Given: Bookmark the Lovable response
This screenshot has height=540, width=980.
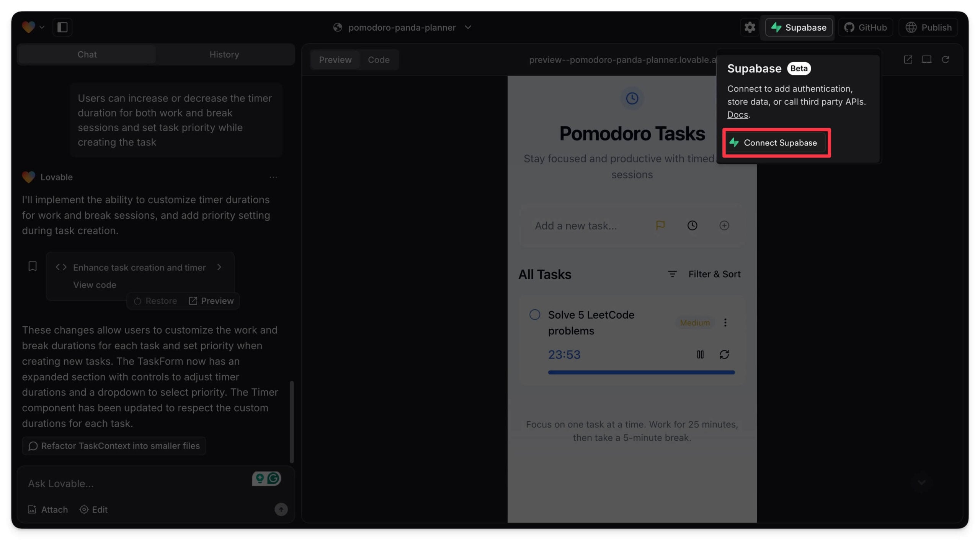Looking at the screenshot, I should (33, 266).
